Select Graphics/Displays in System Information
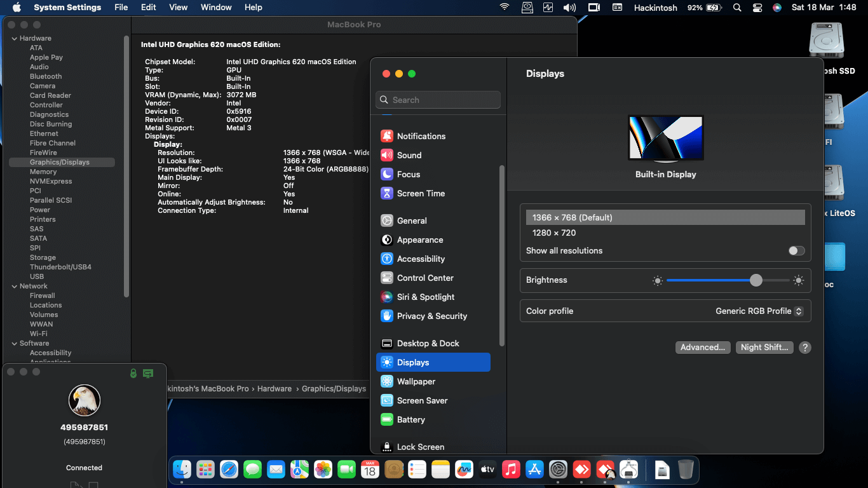 click(x=62, y=162)
